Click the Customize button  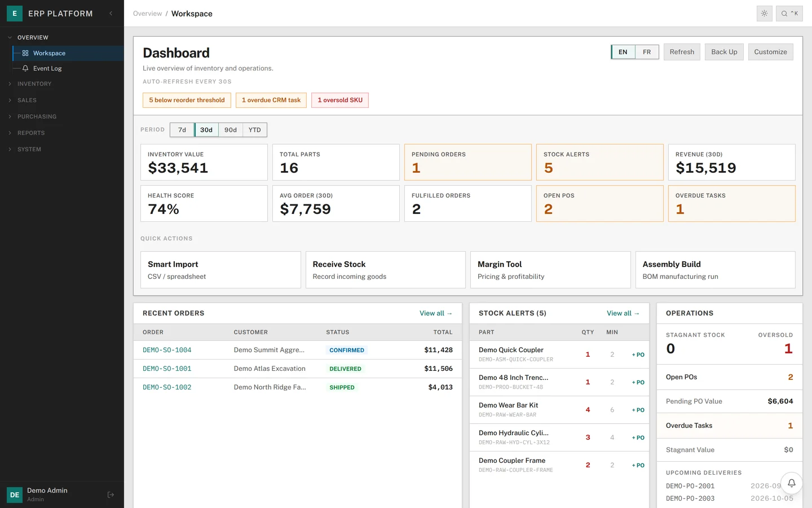click(770, 52)
